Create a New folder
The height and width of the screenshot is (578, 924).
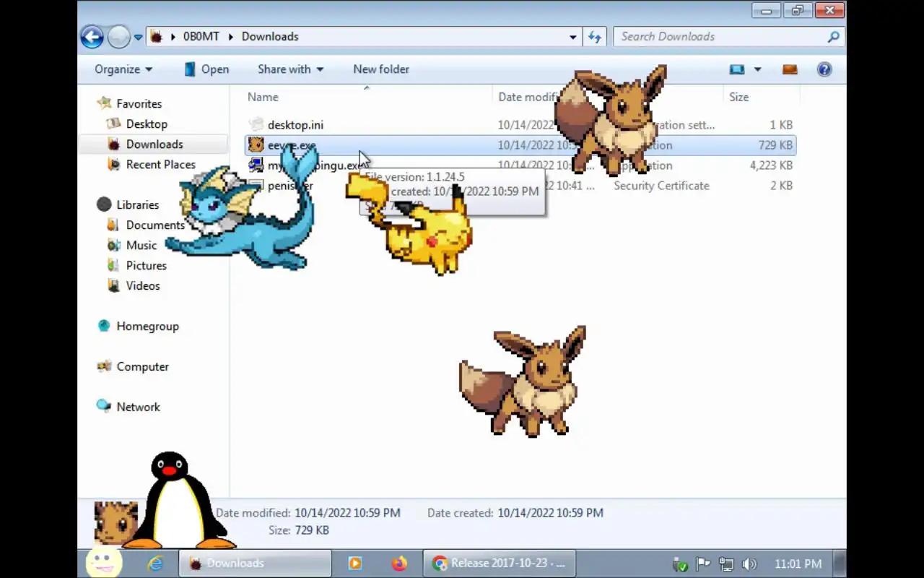coord(381,69)
